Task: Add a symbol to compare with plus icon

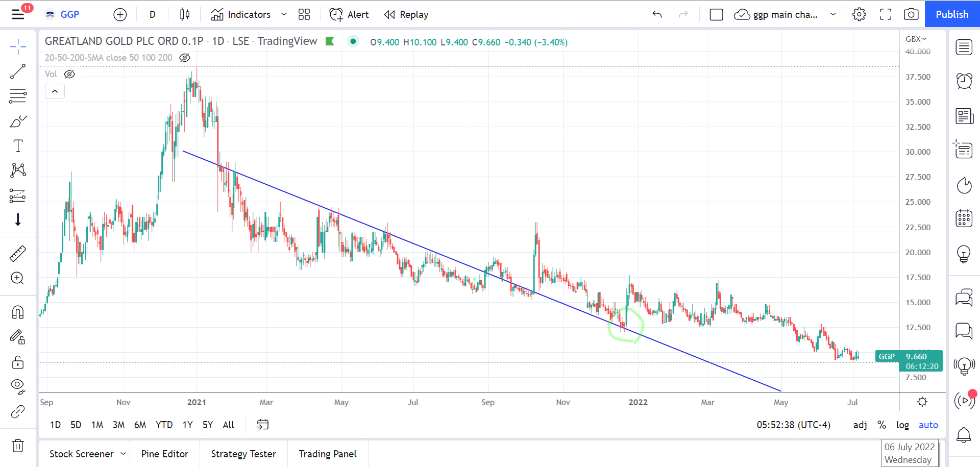Action: tap(120, 15)
